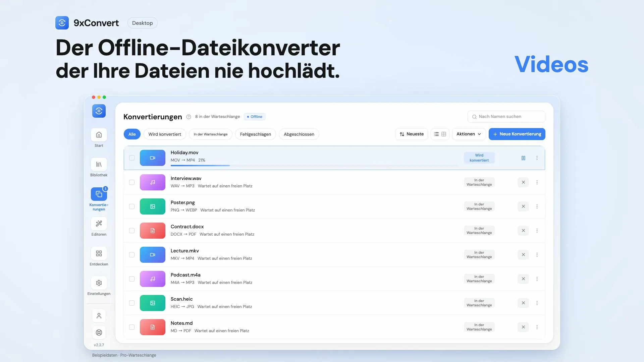The image size is (644, 362).
Task: Open more options for Holiday.mov
Action: (x=537, y=158)
